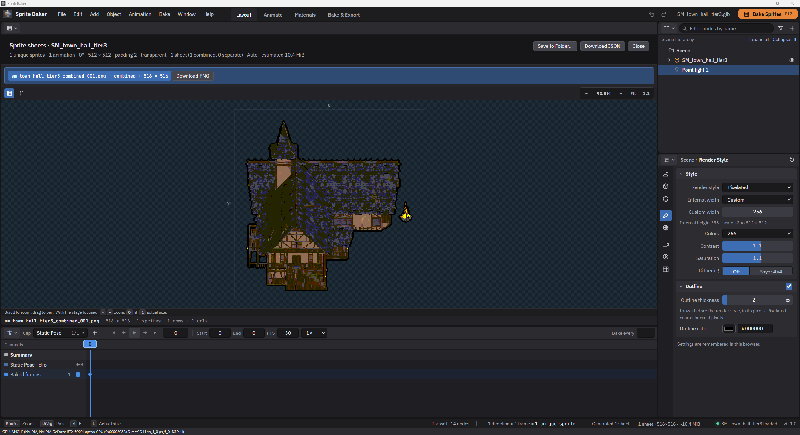Click the outliner filter funnel icon
The image size is (800, 435).
pyautogui.click(x=781, y=29)
